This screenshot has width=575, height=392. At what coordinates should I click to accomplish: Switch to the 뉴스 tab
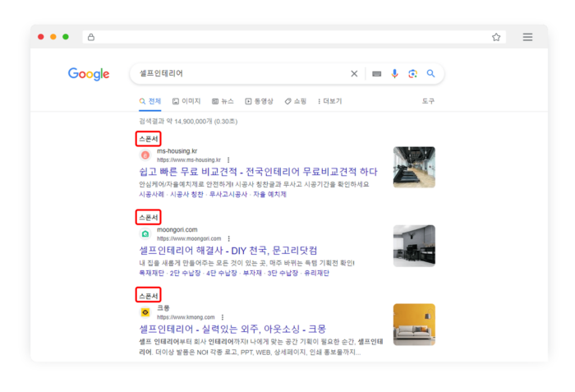[x=223, y=101]
